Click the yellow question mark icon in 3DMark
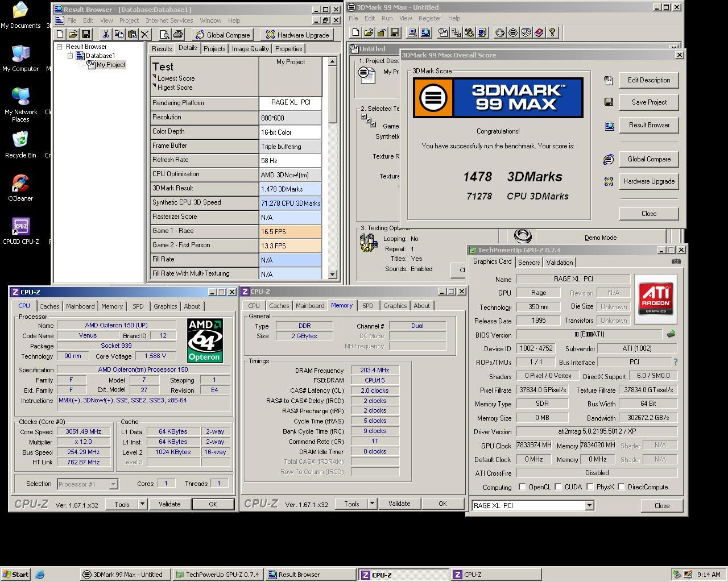 [x=552, y=32]
